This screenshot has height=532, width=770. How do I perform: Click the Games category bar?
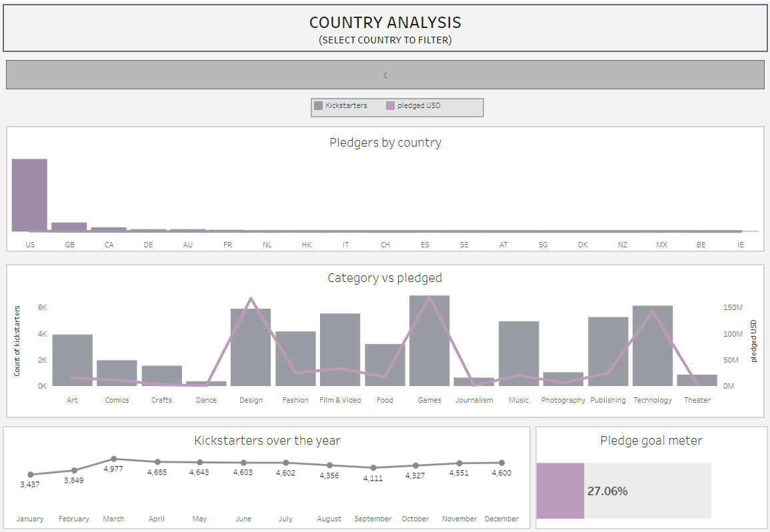pyautogui.click(x=429, y=340)
